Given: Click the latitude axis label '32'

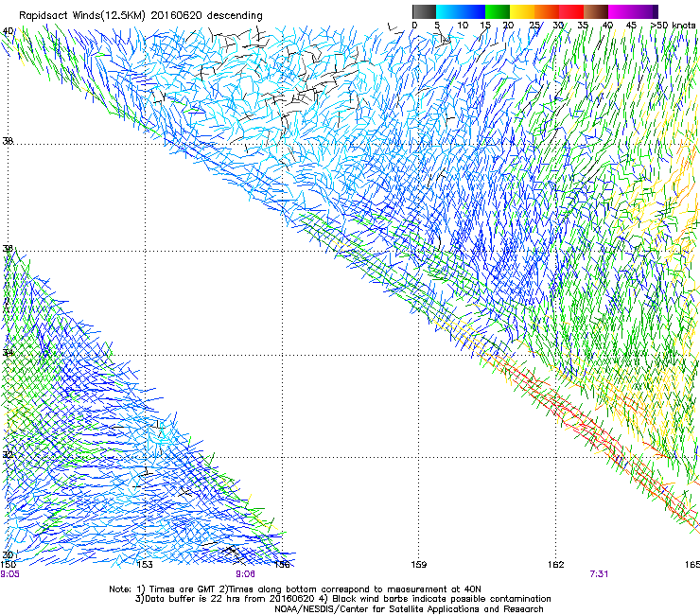Looking at the screenshot, I should pyautogui.click(x=8, y=455).
